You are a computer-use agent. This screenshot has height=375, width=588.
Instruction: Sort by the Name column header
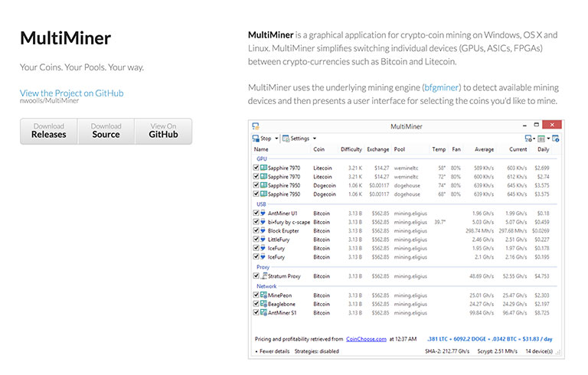261,149
